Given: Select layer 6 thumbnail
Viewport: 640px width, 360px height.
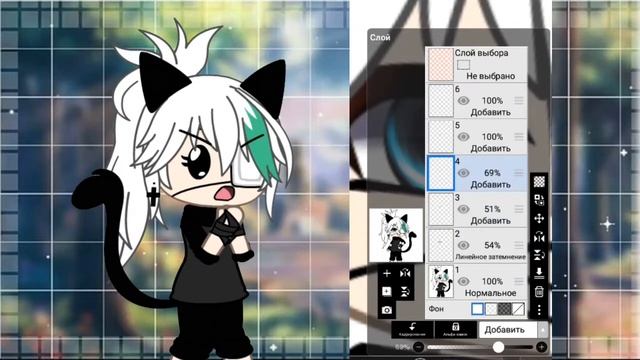Looking at the screenshot, I should [441, 100].
